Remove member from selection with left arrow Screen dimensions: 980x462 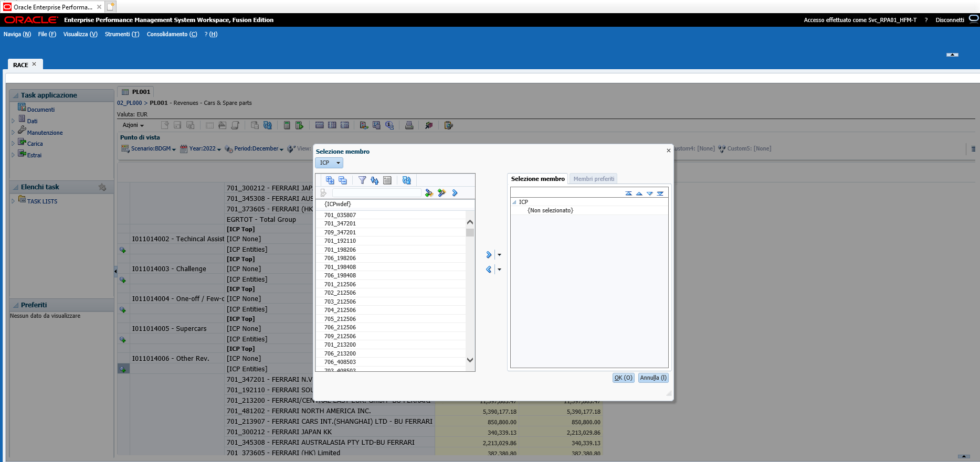coord(489,270)
